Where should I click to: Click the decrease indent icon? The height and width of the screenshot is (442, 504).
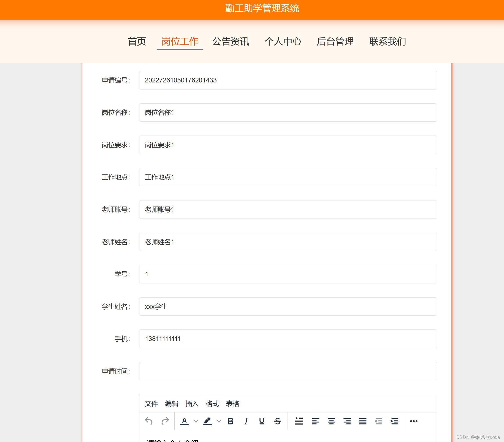378,421
